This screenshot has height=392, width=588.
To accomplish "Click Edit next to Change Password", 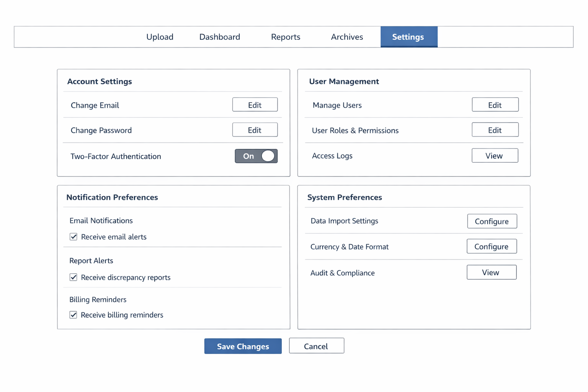I will [x=255, y=130].
